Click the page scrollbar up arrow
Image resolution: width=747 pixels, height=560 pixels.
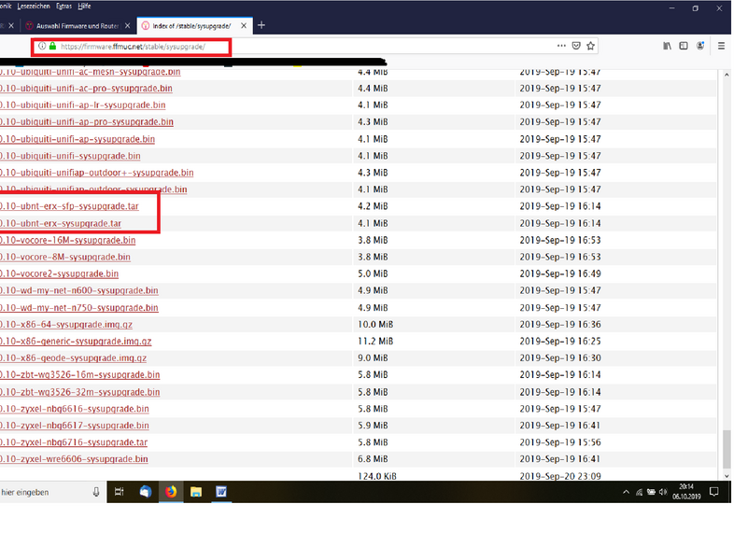point(726,75)
